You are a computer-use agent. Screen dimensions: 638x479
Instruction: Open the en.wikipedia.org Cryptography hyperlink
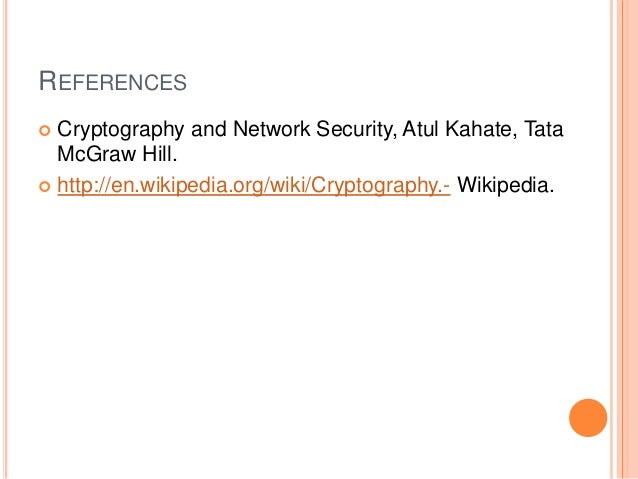(253, 185)
